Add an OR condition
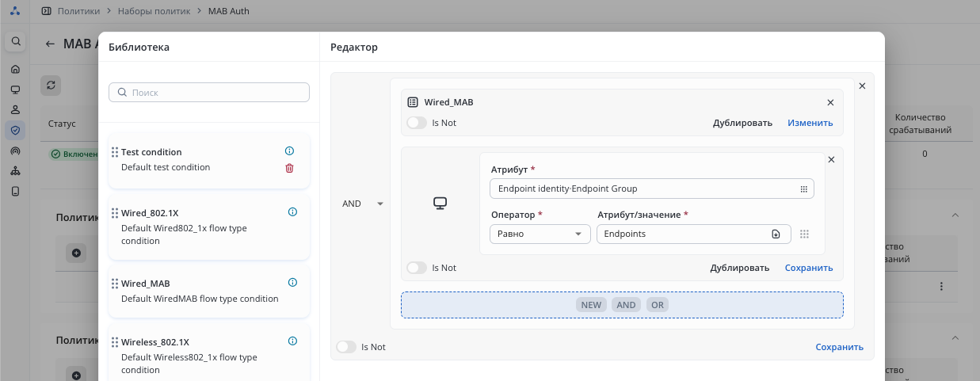The height and width of the screenshot is (381, 980). (657, 305)
